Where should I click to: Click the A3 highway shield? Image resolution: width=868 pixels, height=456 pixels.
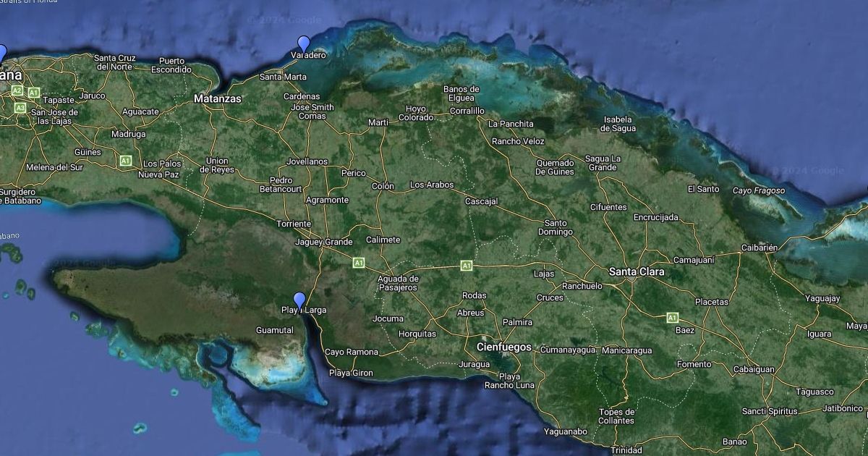pyautogui.click(x=20, y=108)
